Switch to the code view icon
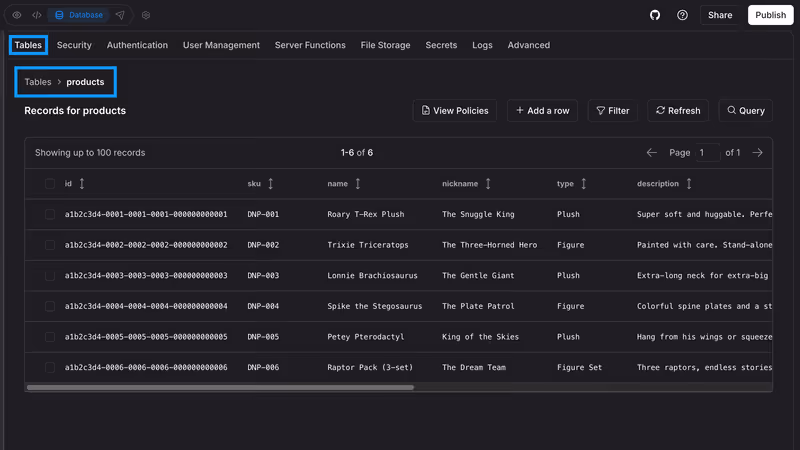The width and height of the screenshot is (800, 450). [x=37, y=15]
